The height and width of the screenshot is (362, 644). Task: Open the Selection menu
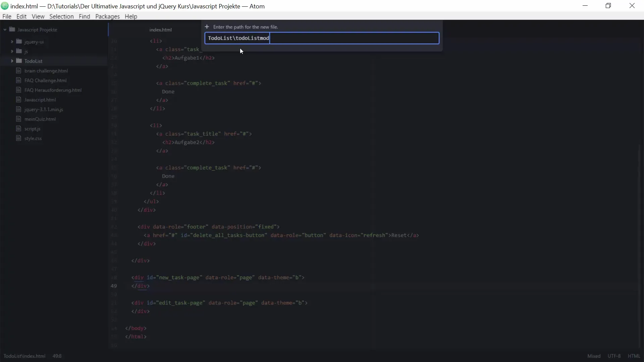click(61, 16)
